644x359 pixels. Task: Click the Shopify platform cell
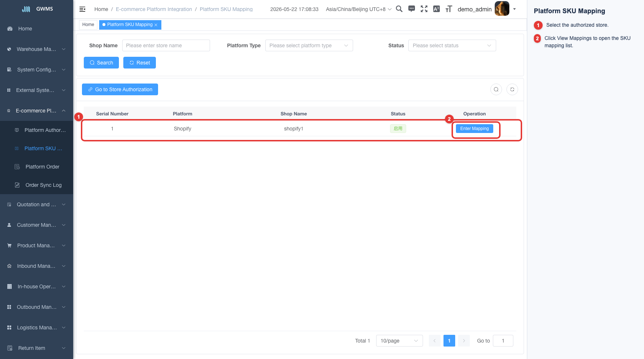[183, 129]
